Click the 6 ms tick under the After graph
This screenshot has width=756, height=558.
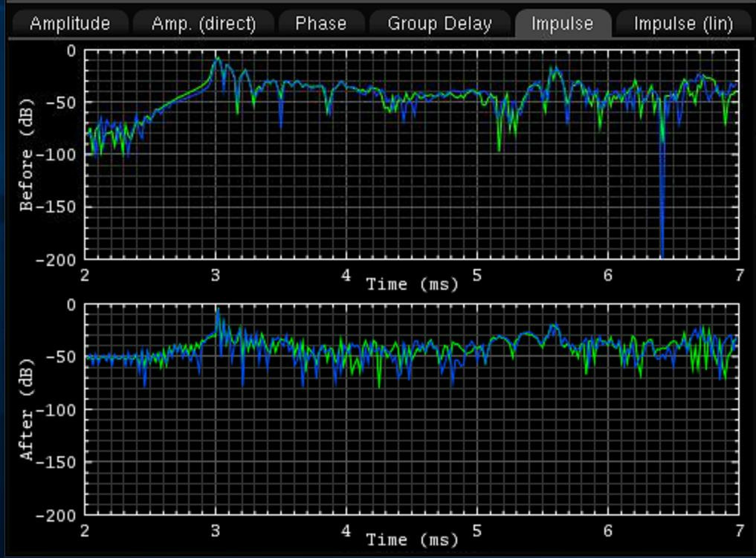click(x=607, y=530)
